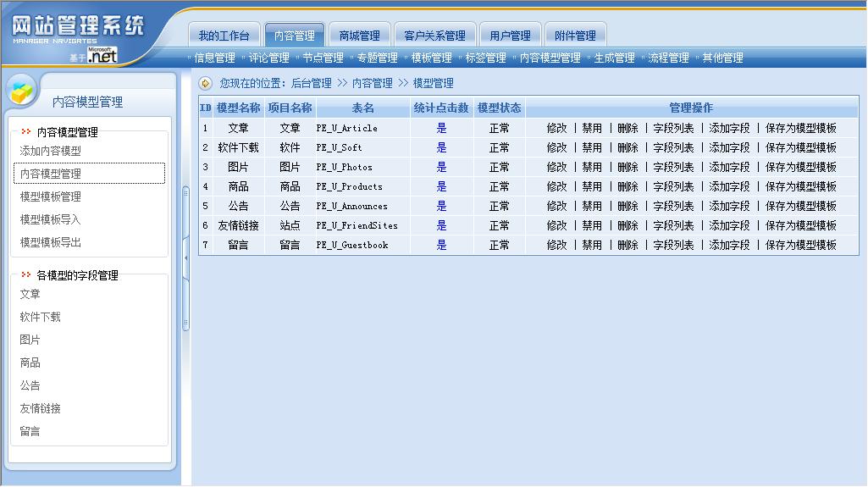Open 模型模板导入 in the sidebar
Image resolution: width=868 pixels, height=487 pixels.
click(x=51, y=219)
